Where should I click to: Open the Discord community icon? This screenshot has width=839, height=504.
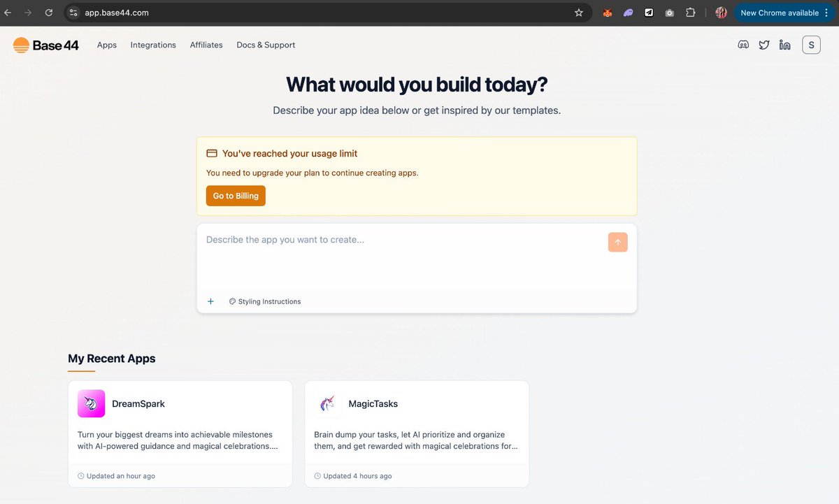pyautogui.click(x=743, y=45)
